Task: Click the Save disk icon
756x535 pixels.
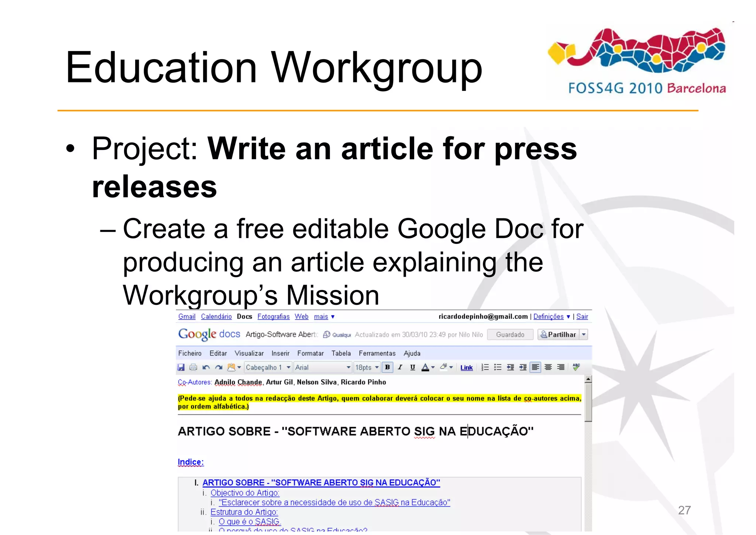Action: [181, 367]
